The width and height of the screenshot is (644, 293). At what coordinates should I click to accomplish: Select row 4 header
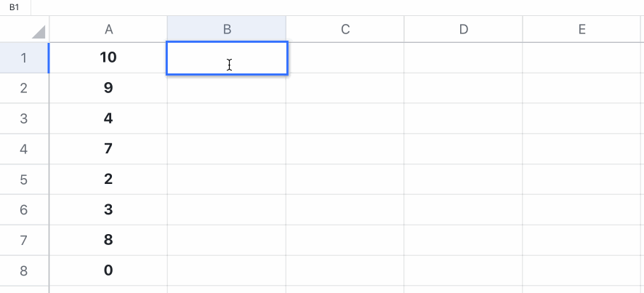click(24, 149)
